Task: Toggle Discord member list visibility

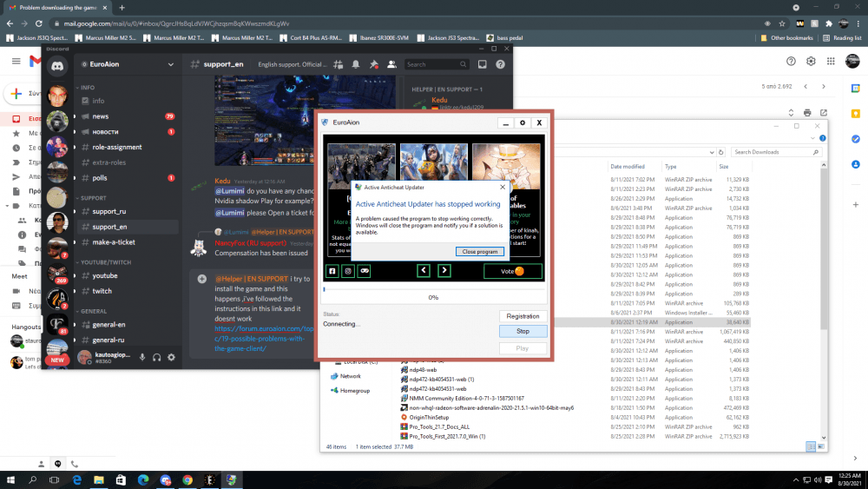Action: [x=391, y=64]
